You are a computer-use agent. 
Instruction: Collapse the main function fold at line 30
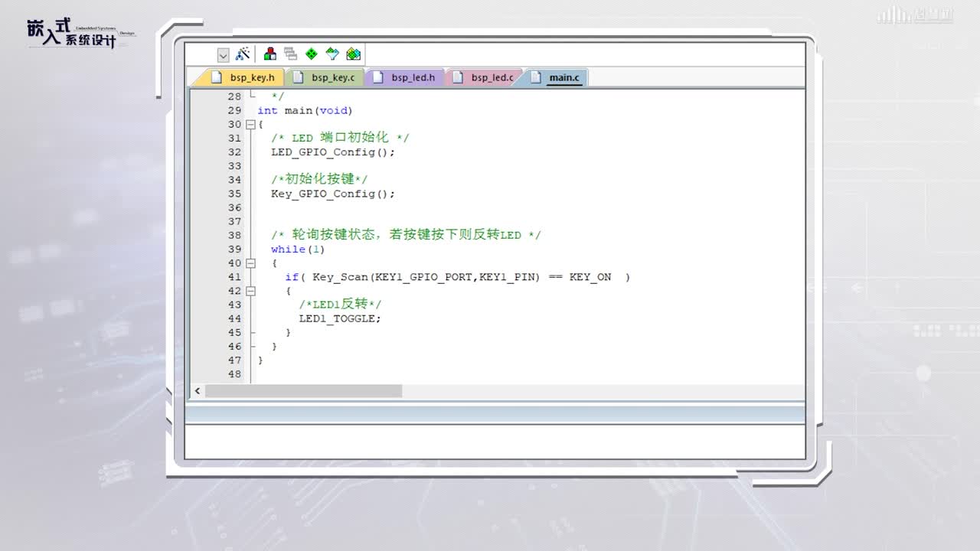pyautogui.click(x=250, y=124)
